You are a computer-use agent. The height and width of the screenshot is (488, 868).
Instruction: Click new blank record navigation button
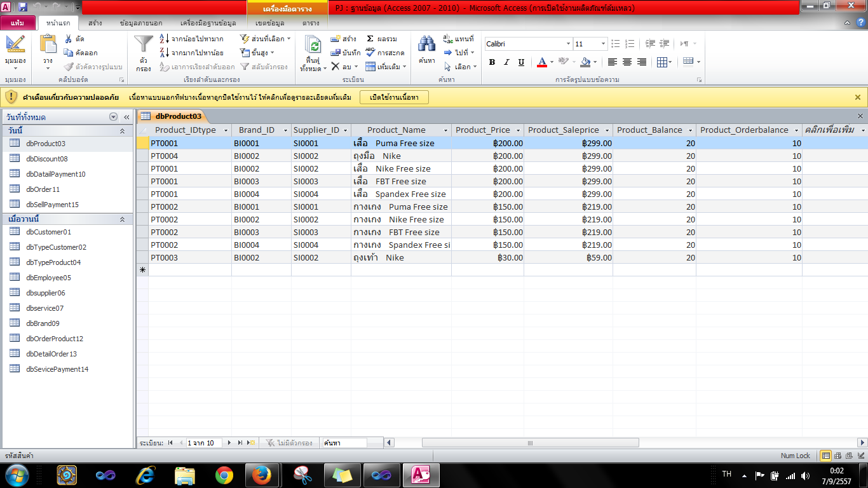[x=251, y=443]
